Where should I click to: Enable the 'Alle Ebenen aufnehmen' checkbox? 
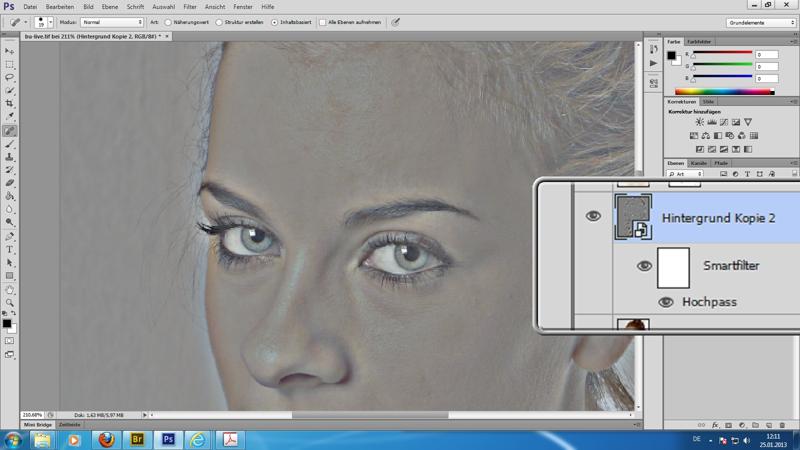tap(322, 22)
